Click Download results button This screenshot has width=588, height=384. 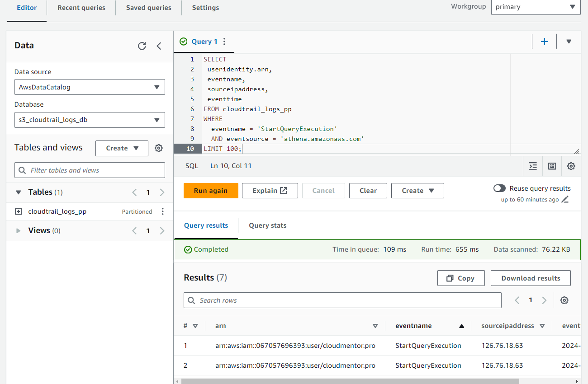[530, 278]
